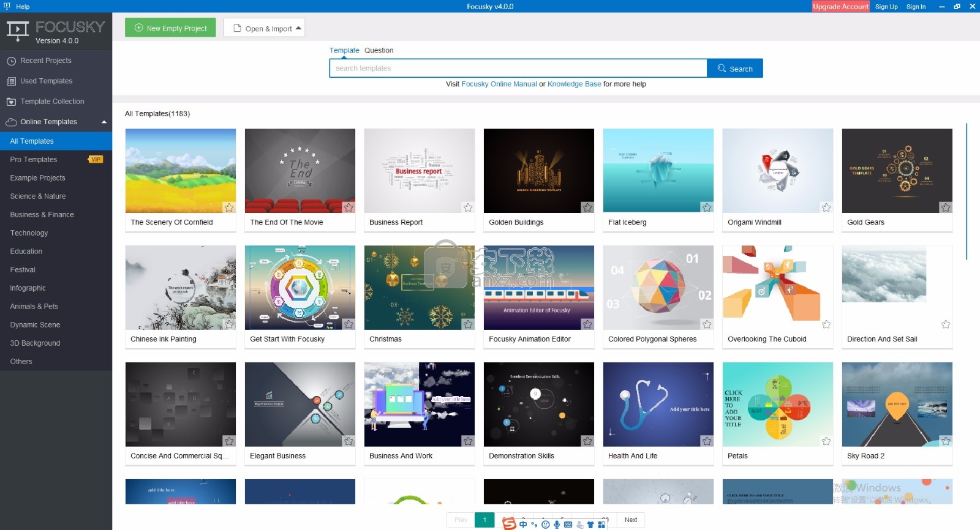Star the Business And Work template
980x530 pixels.
click(x=468, y=441)
